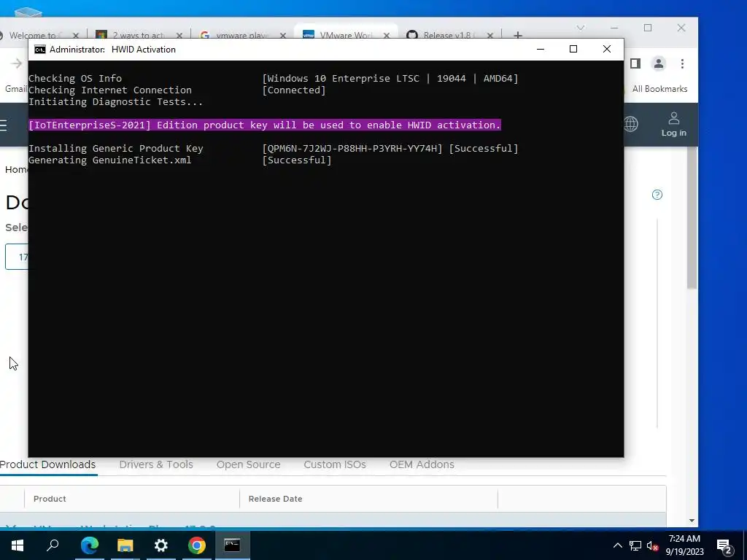Click the product key QPM6N text
Screen dimensions: 747x560
click(352, 149)
